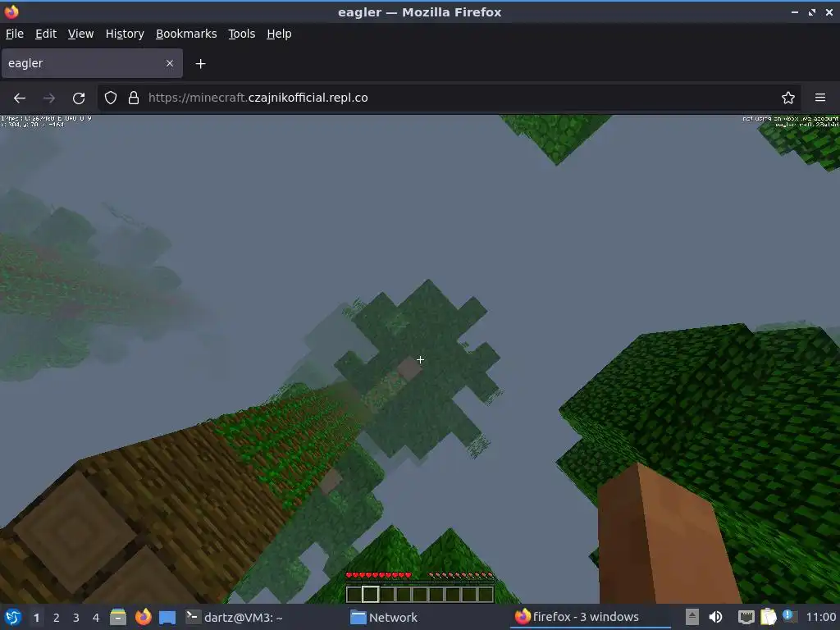
Task: View site security padlock info
Action: point(134,98)
